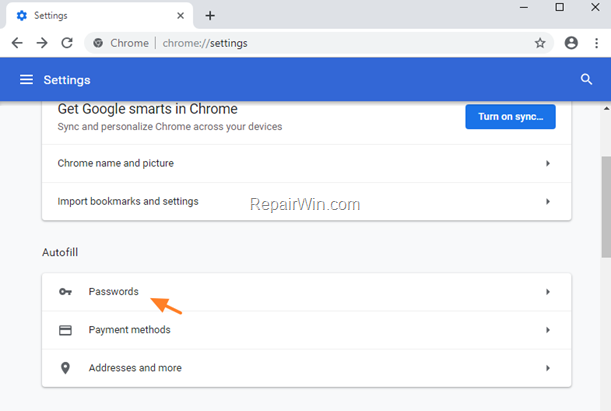Open the Passwords settings

coord(306,292)
